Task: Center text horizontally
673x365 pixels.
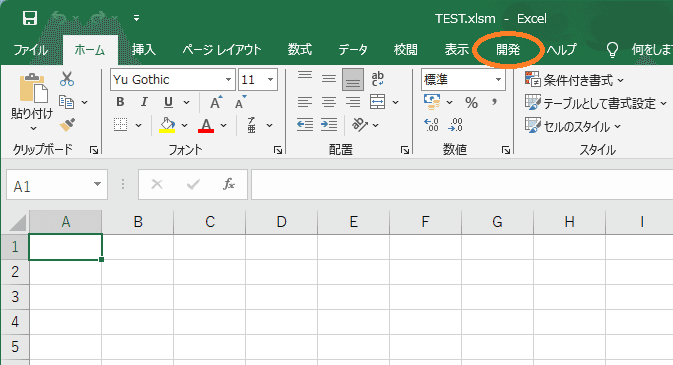Action: pos(329,102)
